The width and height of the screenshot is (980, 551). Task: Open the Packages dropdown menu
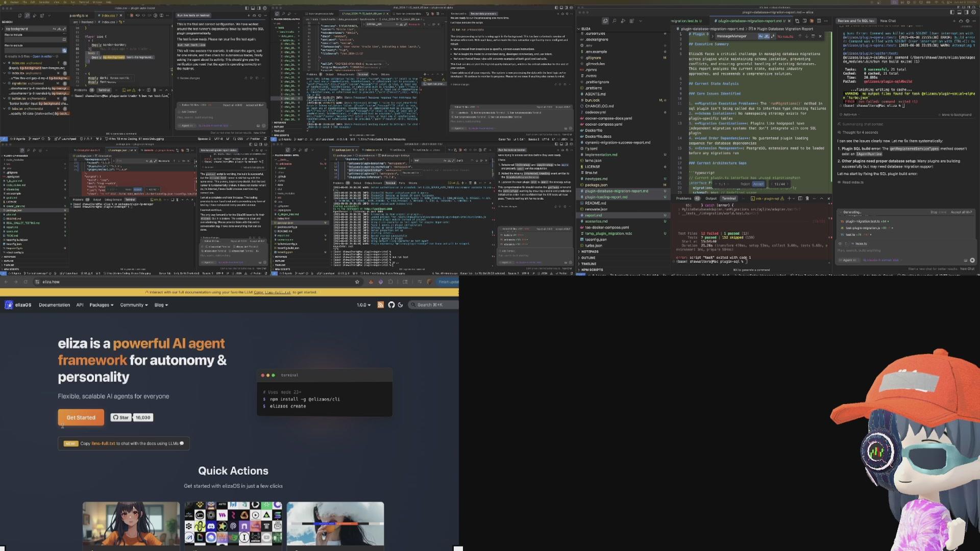(101, 305)
